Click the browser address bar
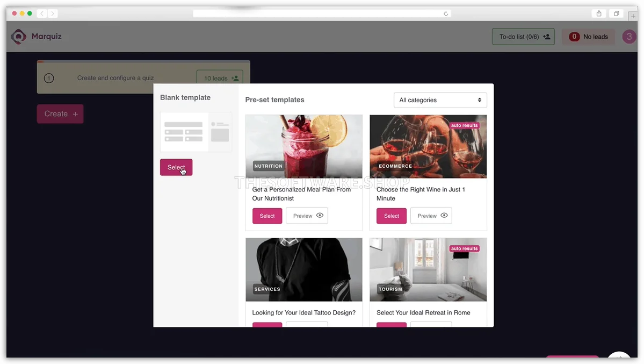Viewport: 644px width, 364px height. pyautogui.click(x=322, y=13)
